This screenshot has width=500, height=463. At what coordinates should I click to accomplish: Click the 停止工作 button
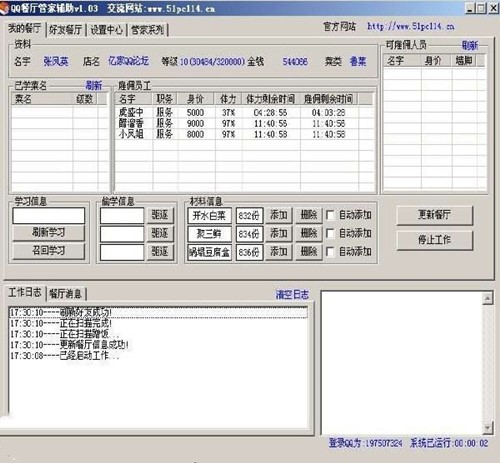click(434, 240)
